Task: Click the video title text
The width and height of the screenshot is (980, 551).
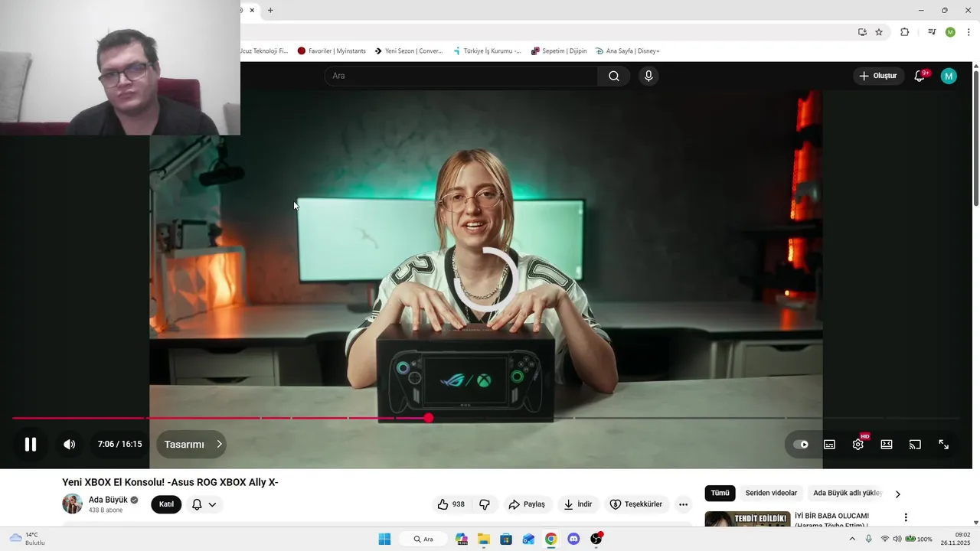Action: coord(170,482)
